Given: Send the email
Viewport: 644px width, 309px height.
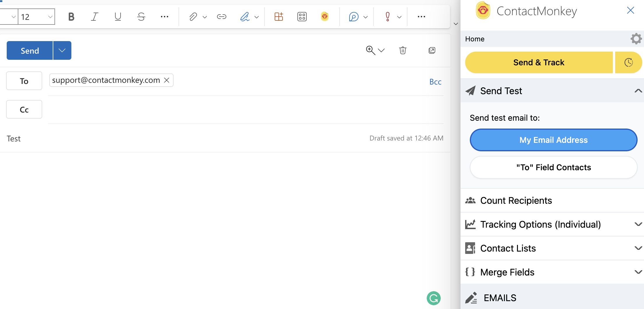Looking at the screenshot, I should tap(30, 50).
